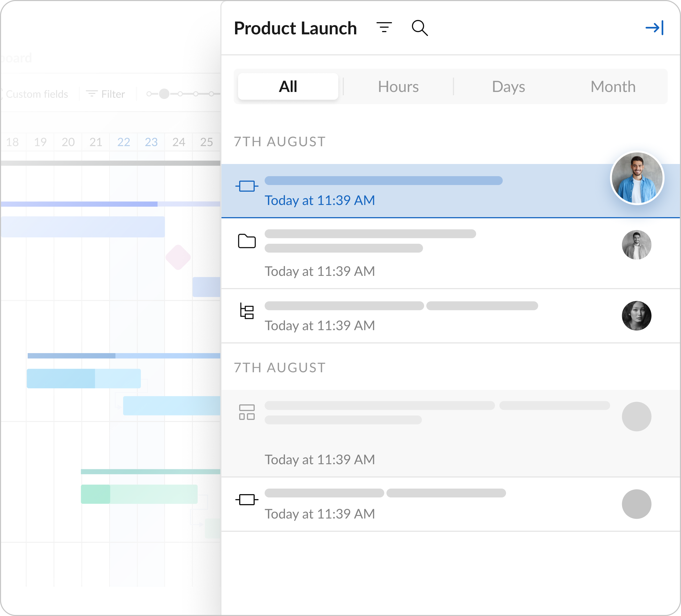Click the search magnifier icon
681x616 pixels.
(x=420, y=28)
